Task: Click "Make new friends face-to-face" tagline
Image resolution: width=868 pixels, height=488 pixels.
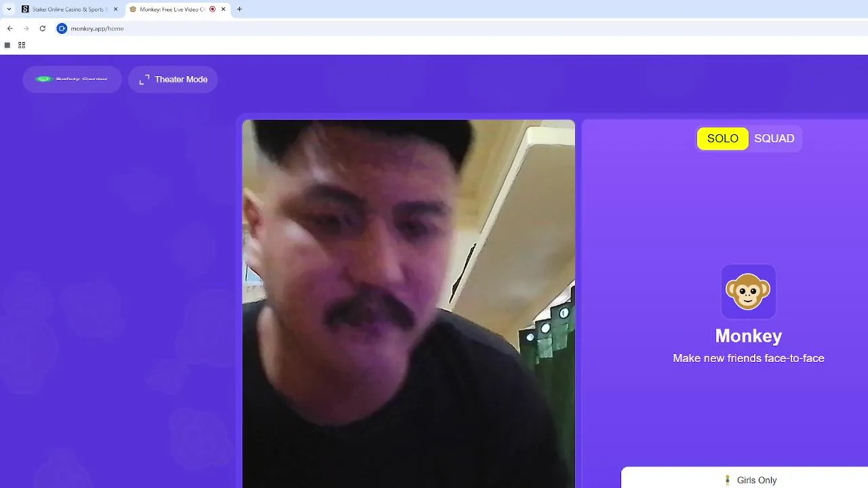Action: (749, 358)
